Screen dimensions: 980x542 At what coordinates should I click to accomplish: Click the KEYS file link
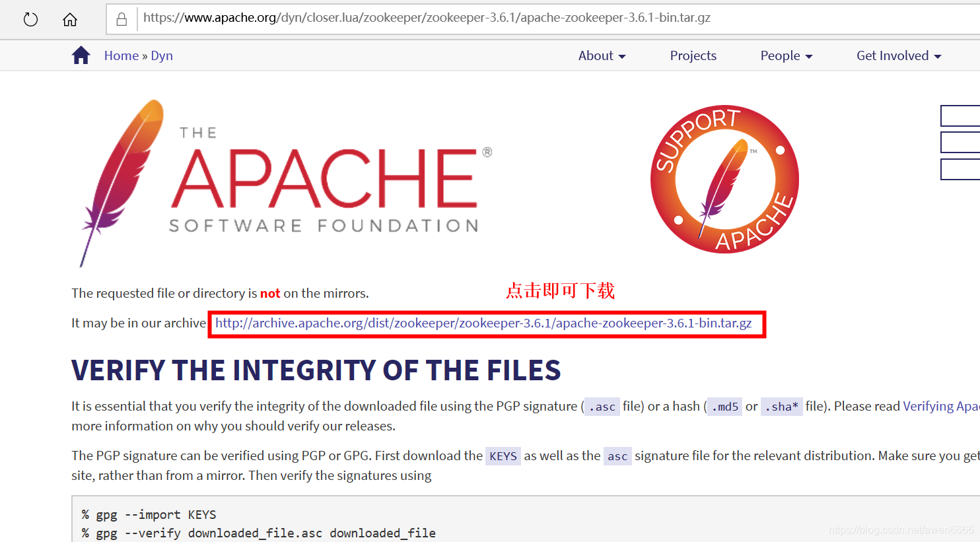coord(503,456)
